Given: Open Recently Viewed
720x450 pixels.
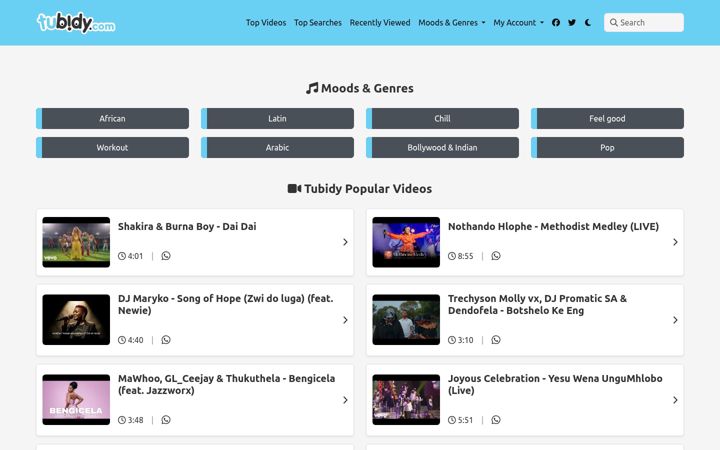Looking at the screenshot, I should (x=380, y=22).
